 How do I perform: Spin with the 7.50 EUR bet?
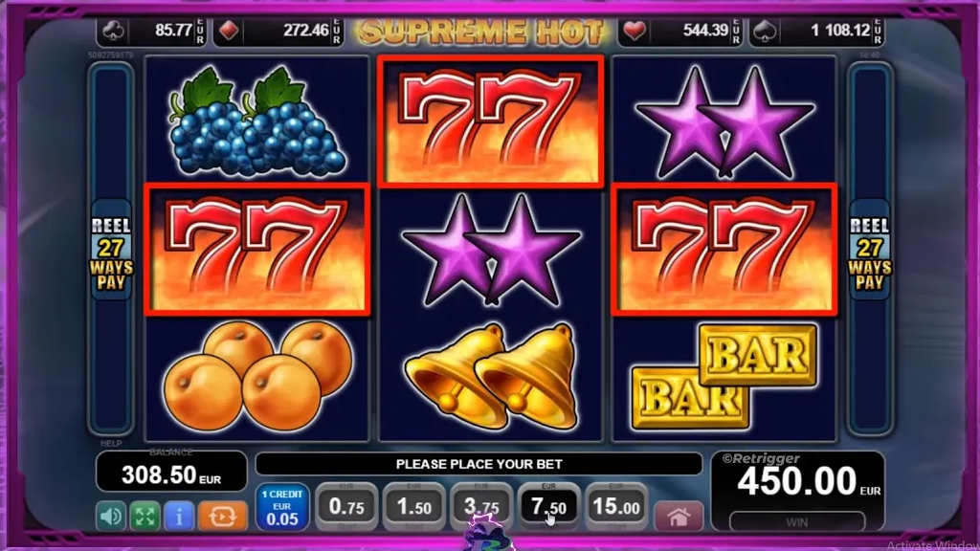pos(548,507)
